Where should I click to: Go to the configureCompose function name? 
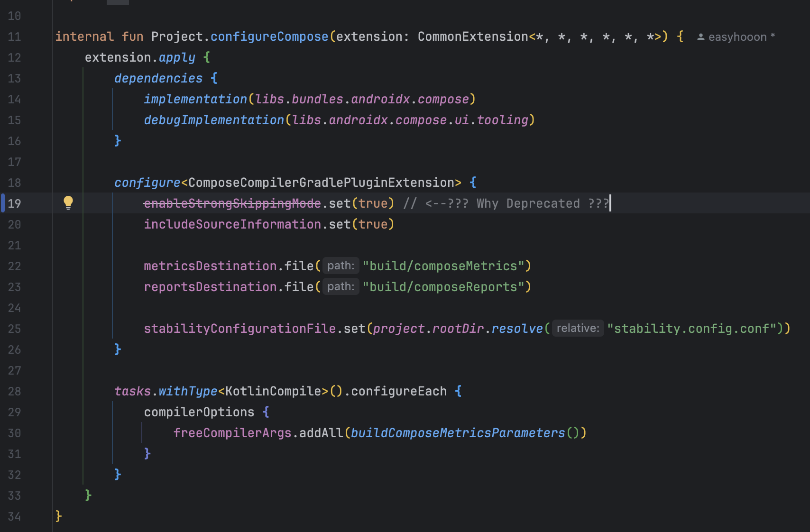coord(269,37)
